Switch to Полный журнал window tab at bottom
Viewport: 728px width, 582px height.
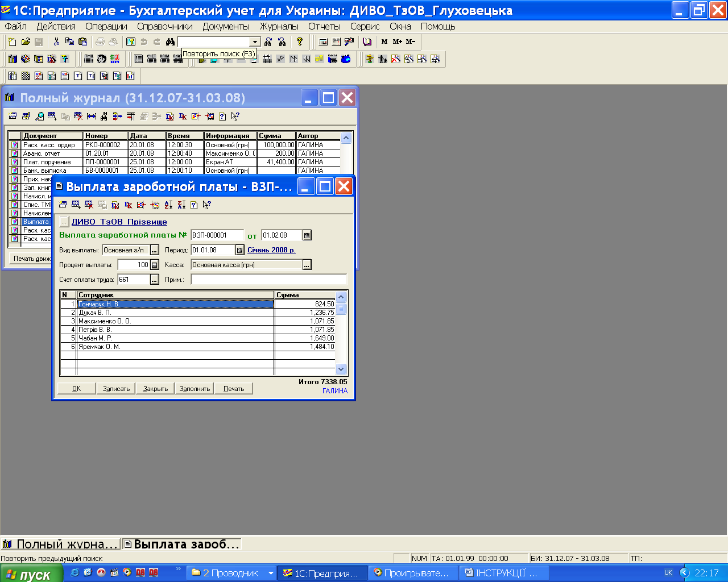coord(60,544)
